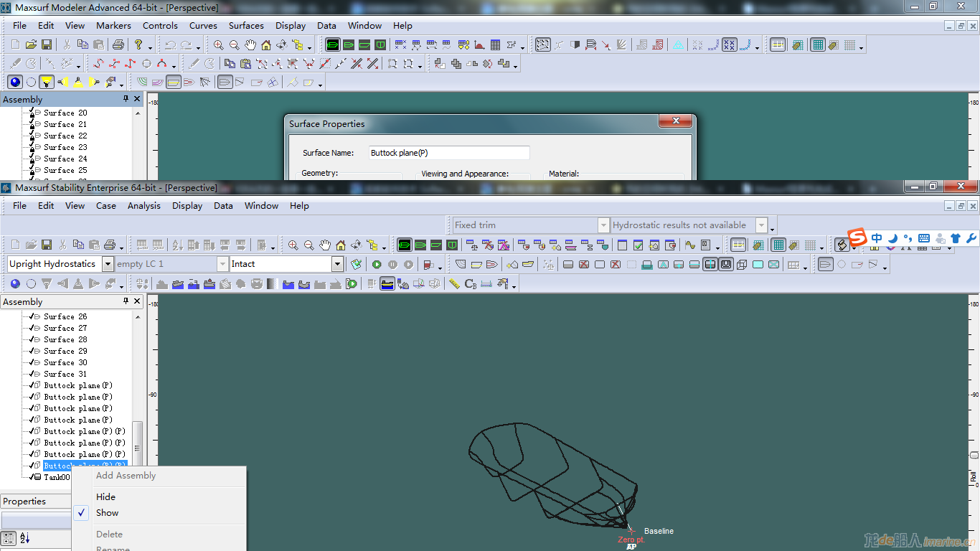Expand Redo dropdown arrow in Modeler toolbar
Viewport: 980px width, 551px height.
[198, 47]
